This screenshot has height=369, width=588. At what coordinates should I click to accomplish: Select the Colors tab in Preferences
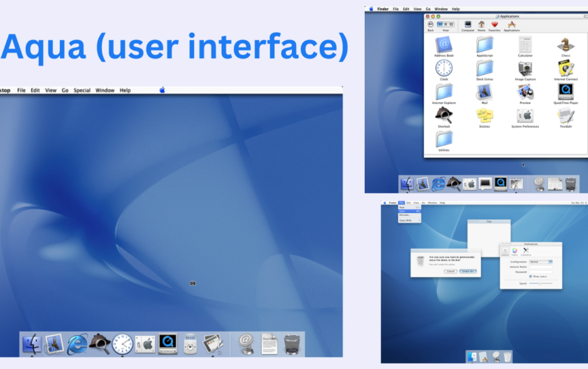[514, 252]
